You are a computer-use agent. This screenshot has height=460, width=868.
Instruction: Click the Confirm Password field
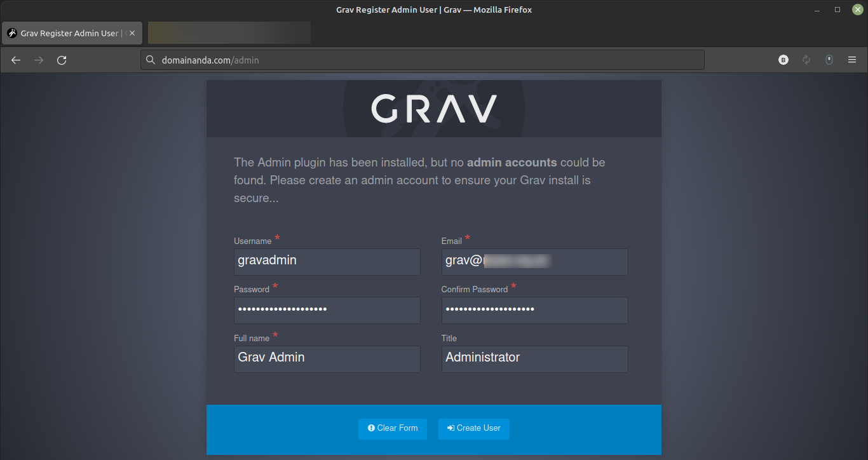[534, 309]
